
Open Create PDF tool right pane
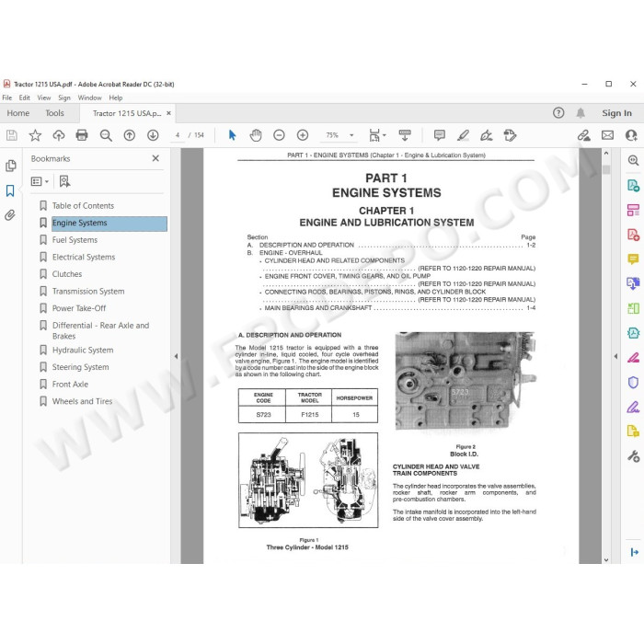[633, 235]
